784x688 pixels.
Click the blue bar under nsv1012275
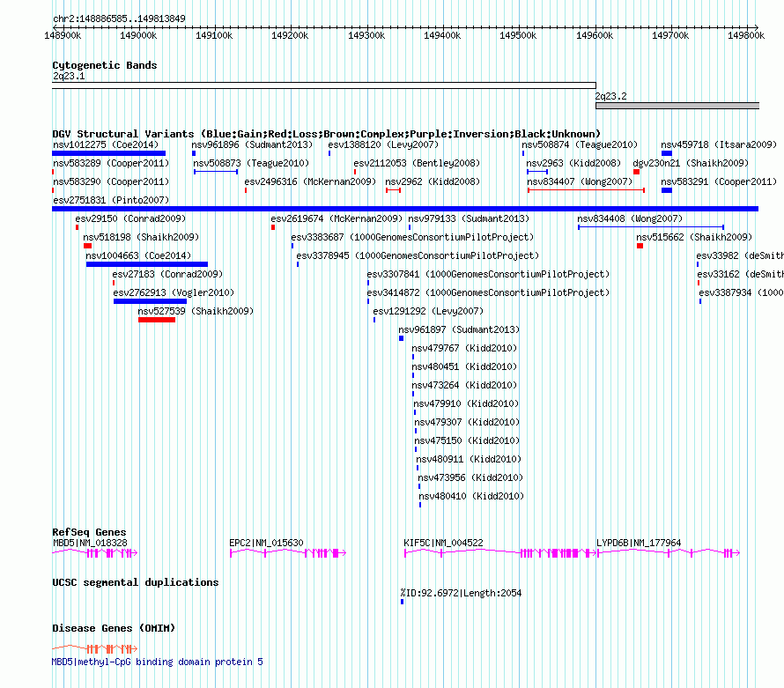[108, 153]
